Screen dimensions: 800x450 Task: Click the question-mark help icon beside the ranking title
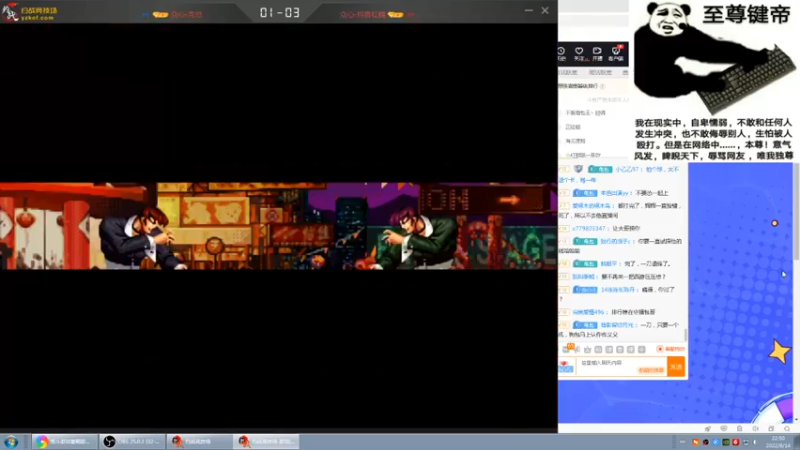click(603, 86)
